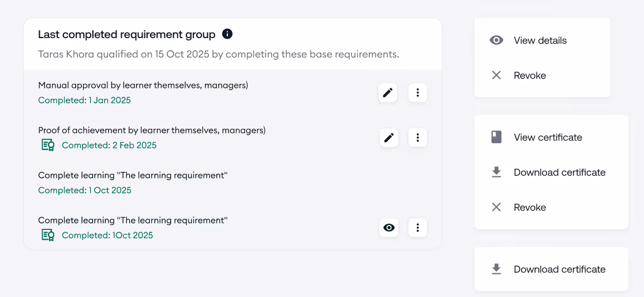
Task: Click Download certificate in the bottom menu
Action: coord(559,269)
